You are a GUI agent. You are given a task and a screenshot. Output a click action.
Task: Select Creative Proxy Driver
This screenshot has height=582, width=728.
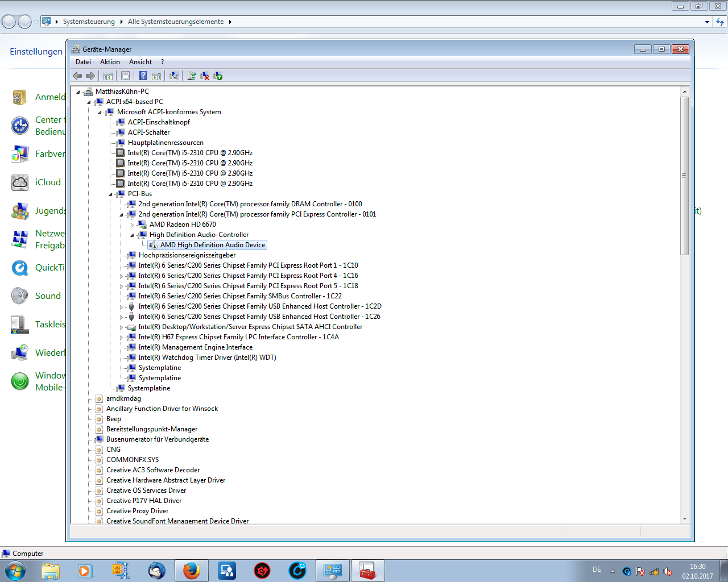[137, 511]
